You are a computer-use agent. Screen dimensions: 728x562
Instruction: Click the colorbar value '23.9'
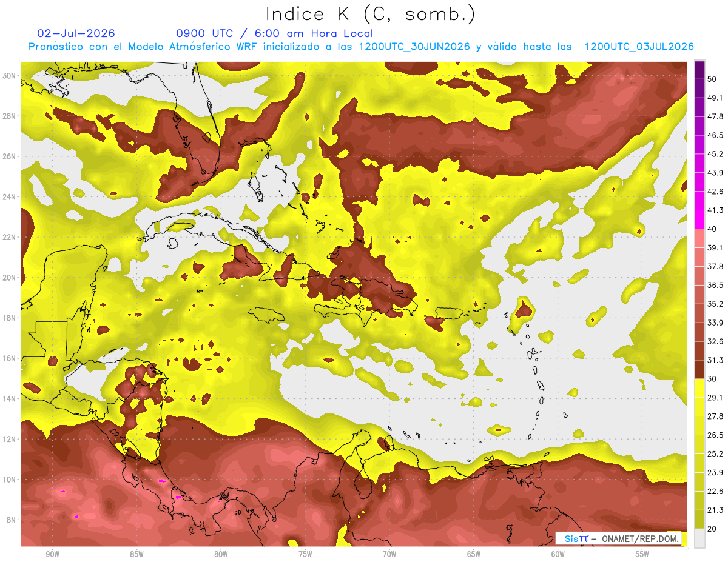pos(715,473)
